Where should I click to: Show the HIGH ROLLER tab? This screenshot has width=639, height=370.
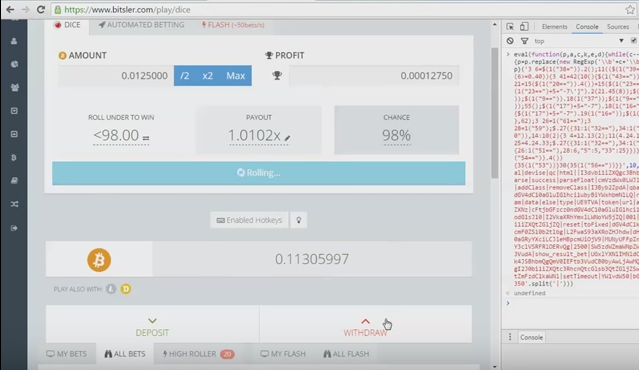[198, 354]
